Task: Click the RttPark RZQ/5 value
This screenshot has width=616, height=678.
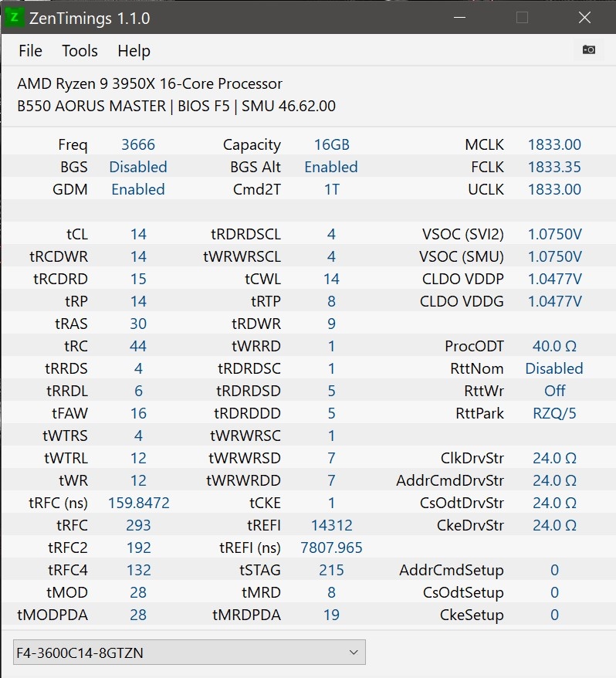Action: (554, 414)
